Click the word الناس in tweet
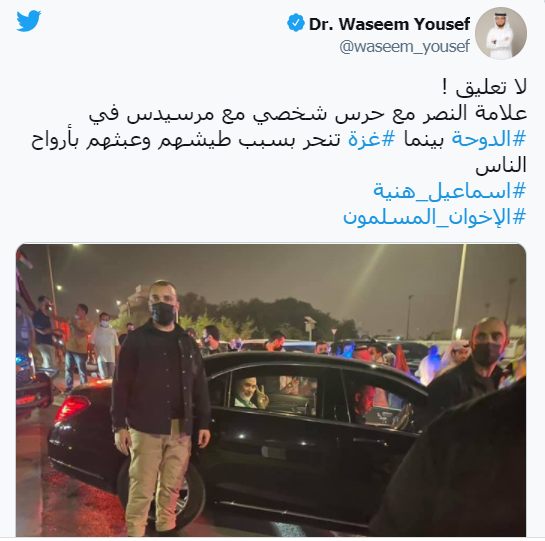Viewport: 545px width, 541px height. (x=501, y=165)
